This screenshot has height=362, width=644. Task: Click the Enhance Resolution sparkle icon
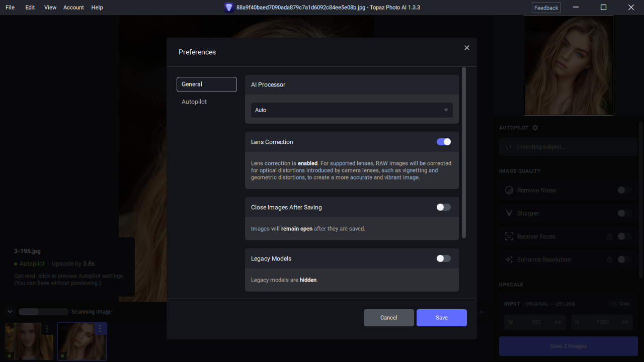(x=509, y=259)
